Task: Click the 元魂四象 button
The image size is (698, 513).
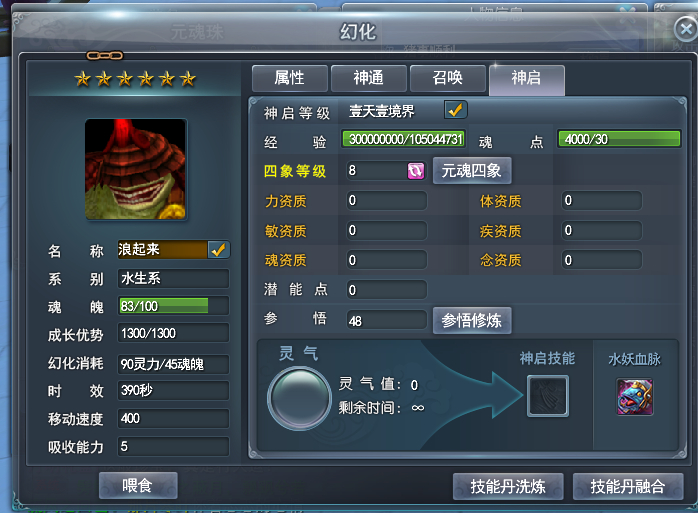Action: (472, 171)
